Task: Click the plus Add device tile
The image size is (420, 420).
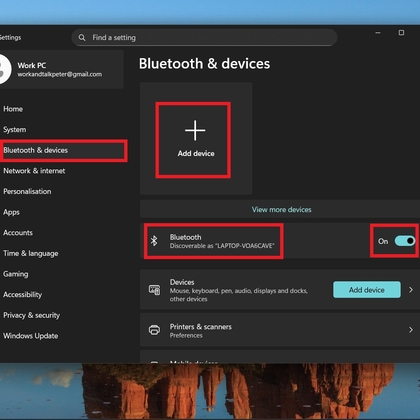Action: (x=196, y=138)
